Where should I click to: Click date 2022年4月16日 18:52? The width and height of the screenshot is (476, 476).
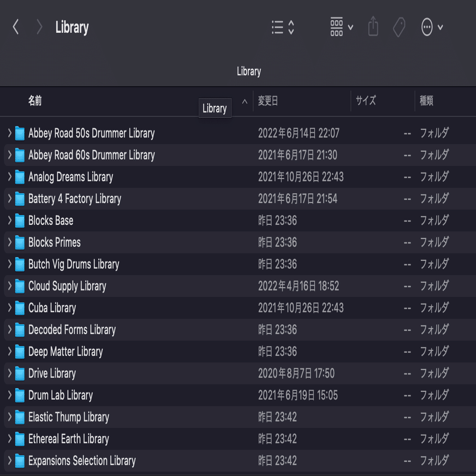tap(299, 286)
